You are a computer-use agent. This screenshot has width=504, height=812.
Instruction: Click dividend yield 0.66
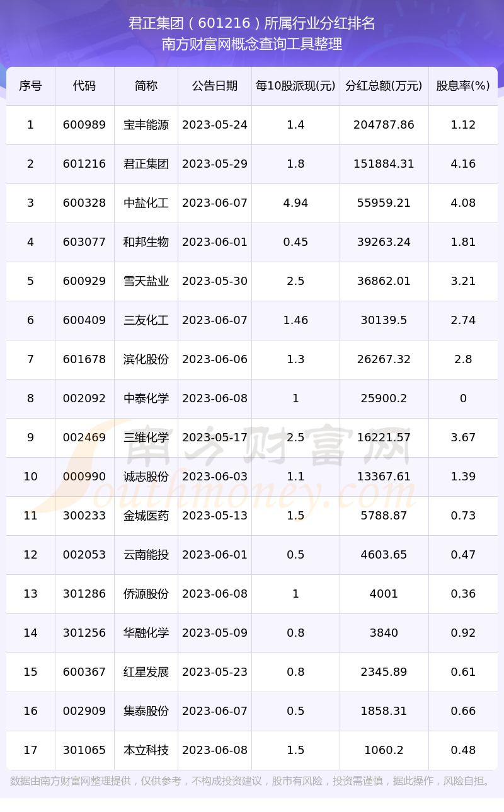pyautogui.click(x=463, y=711)
